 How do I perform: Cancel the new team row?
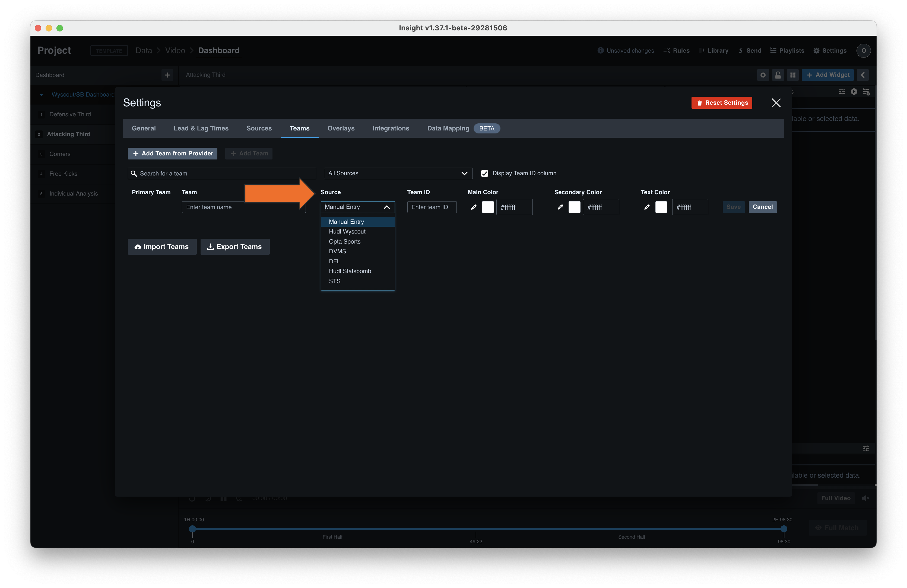(x=763, y=207)
